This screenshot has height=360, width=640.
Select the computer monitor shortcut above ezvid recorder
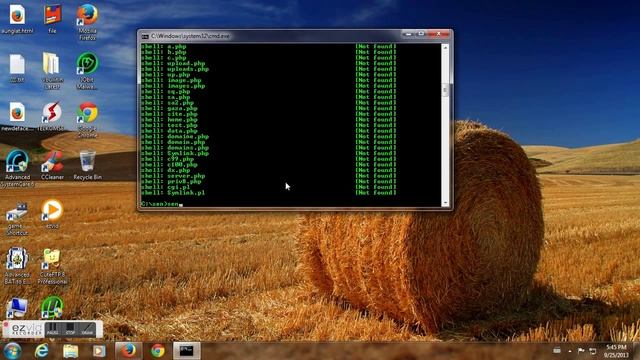pos(17,308)
